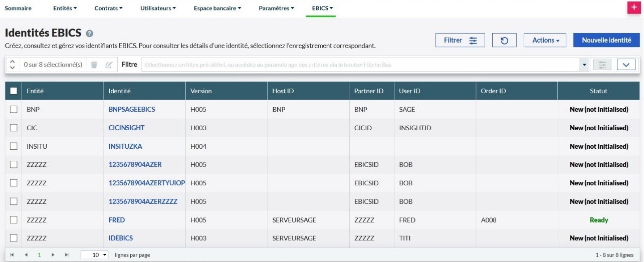Check the select-all header checkbox
Screen dimensions: 644x262
14,91
